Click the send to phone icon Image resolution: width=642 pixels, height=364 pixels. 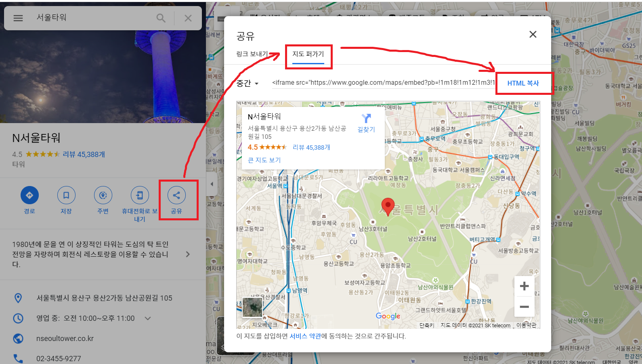click(x=140, y=195)
